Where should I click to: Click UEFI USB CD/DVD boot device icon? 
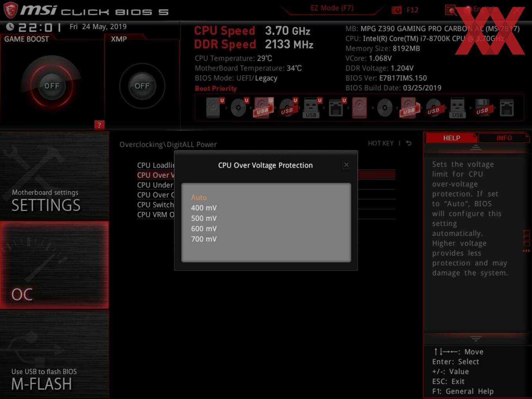coord(288,108)
